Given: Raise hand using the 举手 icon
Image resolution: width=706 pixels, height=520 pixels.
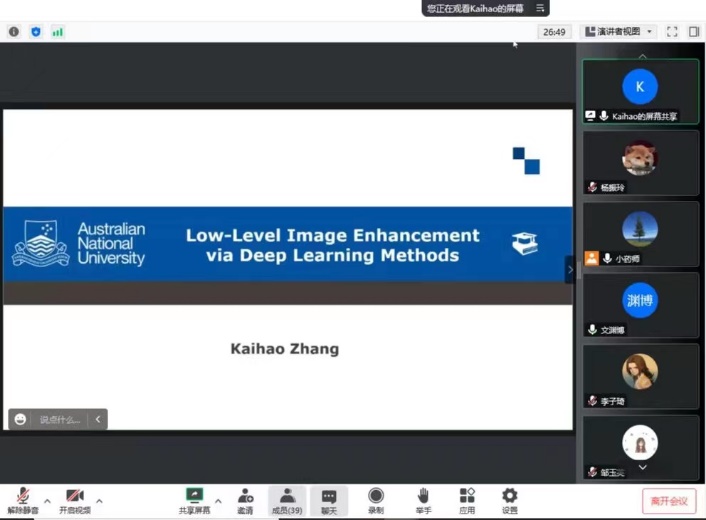Looking at the screenshot, I should coord(423,498).
